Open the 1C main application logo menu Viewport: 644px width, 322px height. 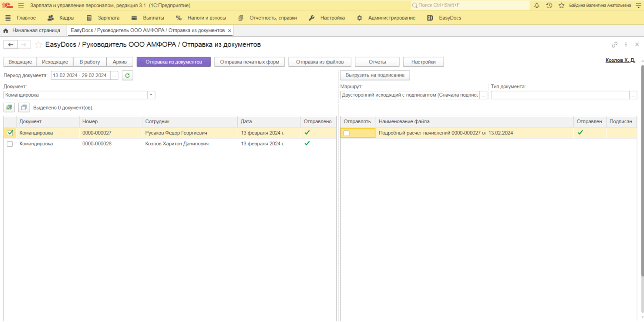click(7, 5)
